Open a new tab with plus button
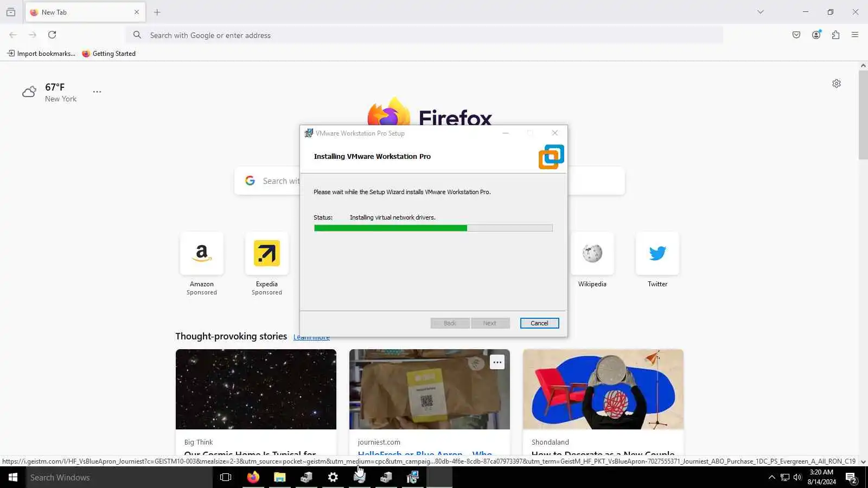The height and width of the screenshot is (488, 868). [157, 12]
